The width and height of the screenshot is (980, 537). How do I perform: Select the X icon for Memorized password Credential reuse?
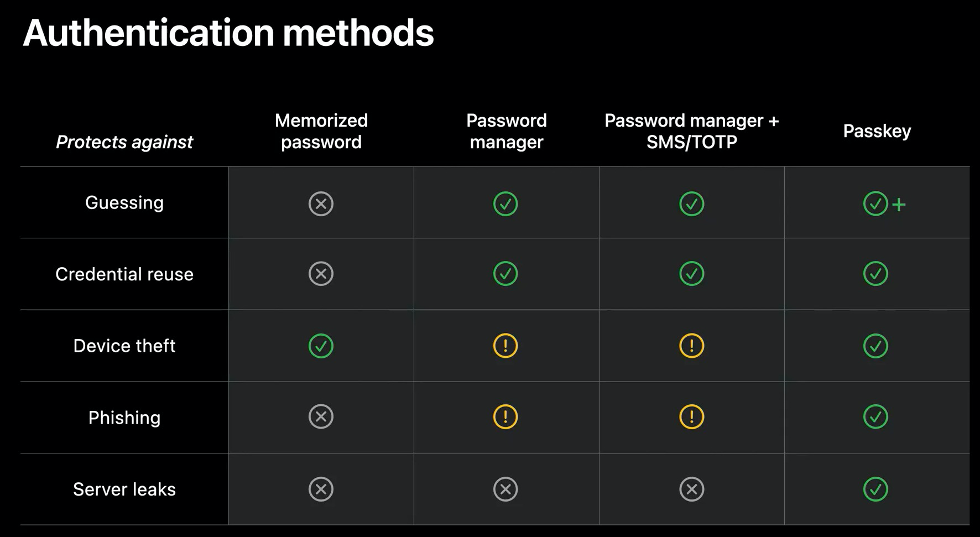coord(321,273)
